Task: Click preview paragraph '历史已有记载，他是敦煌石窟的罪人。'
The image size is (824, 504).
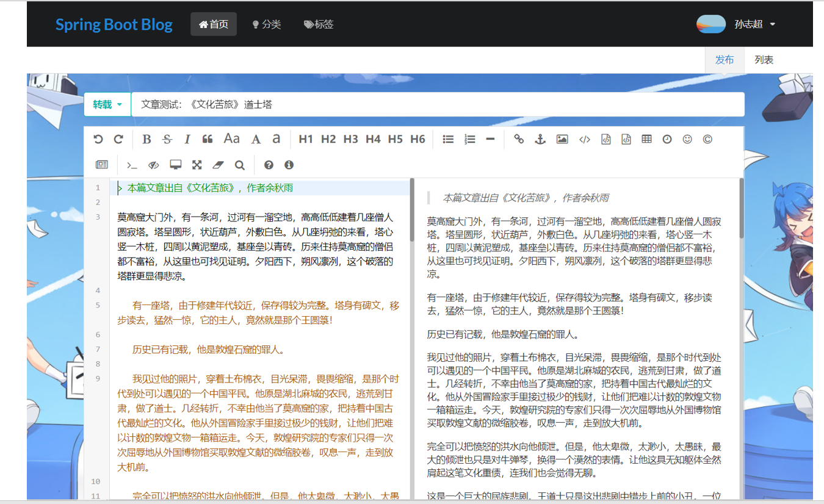Action: click(503, 334)
